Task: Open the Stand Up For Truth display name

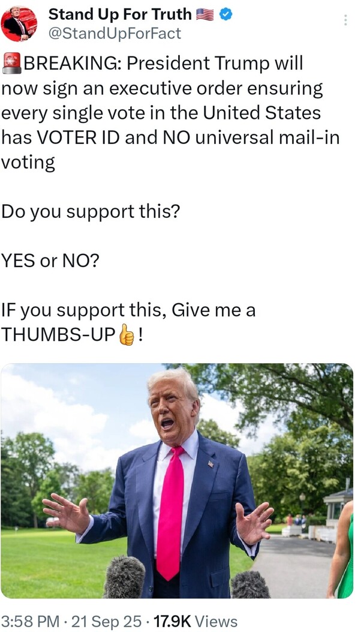Action: (x=120, y=14)
